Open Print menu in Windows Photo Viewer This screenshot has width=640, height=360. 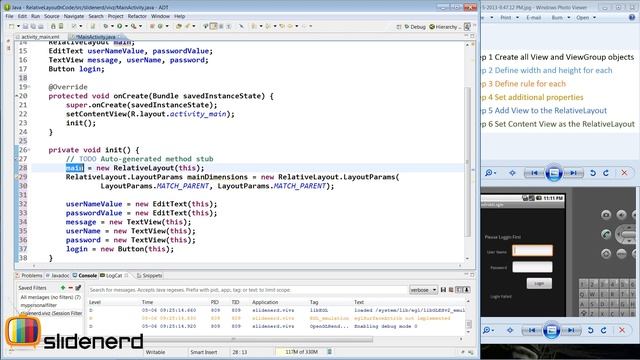509,18
